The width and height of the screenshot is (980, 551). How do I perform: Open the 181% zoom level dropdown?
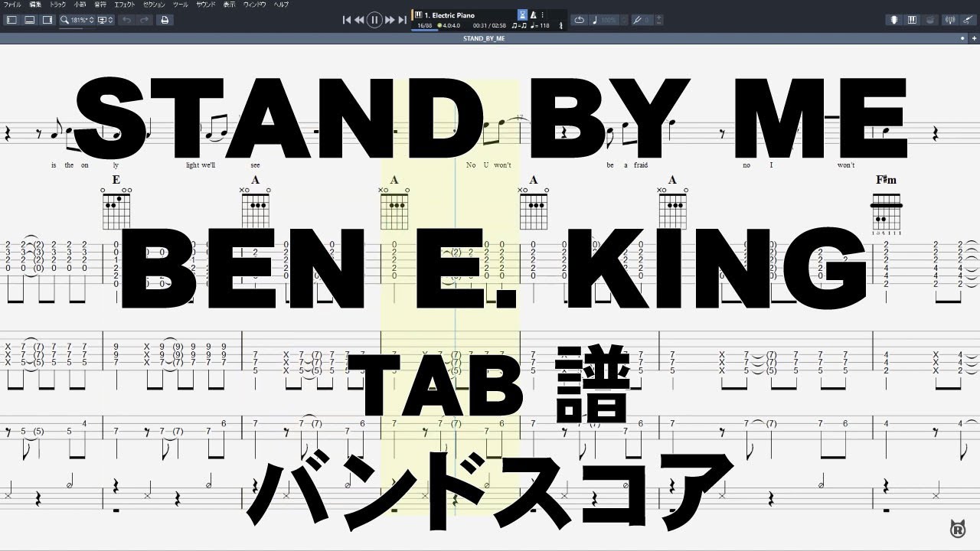click(83, 20)
